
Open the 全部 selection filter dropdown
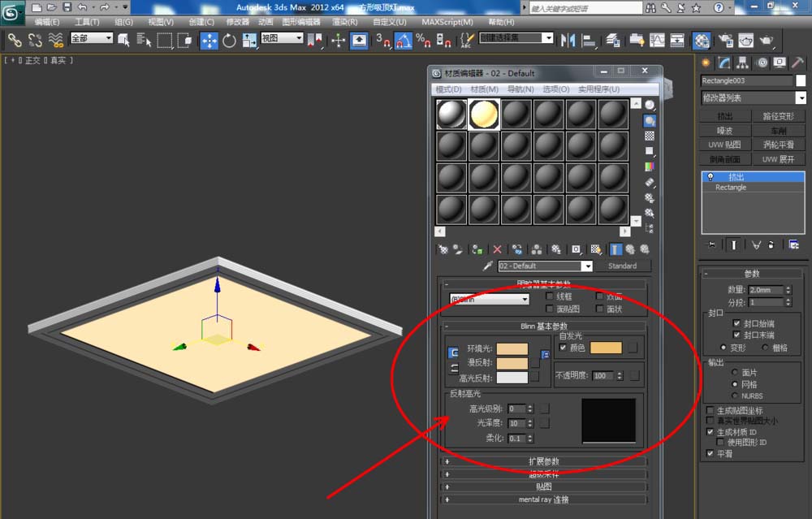point(91,38)
